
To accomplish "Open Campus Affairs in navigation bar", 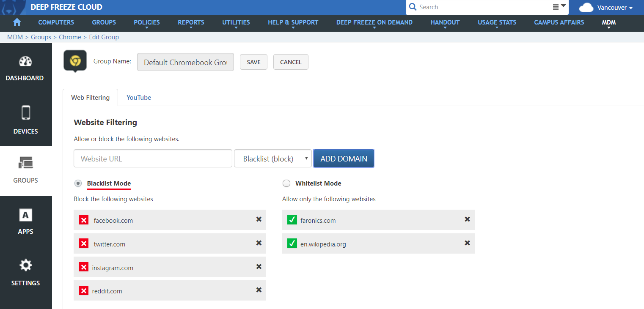I will [x=559, y=22].
